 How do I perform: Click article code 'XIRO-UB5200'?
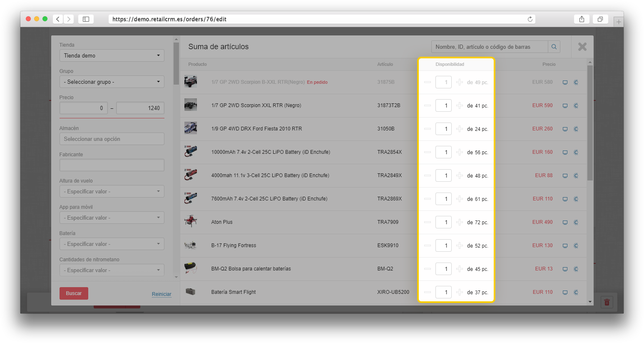coord(393,292)
